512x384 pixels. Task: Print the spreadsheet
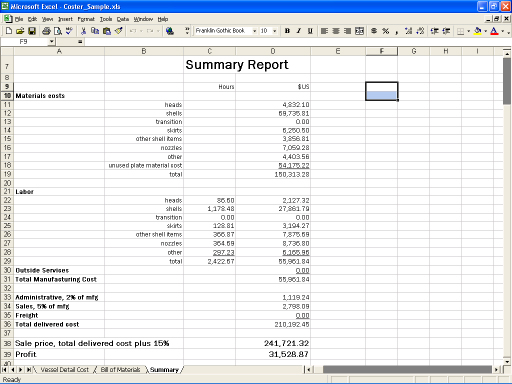[x=46, y=31]
